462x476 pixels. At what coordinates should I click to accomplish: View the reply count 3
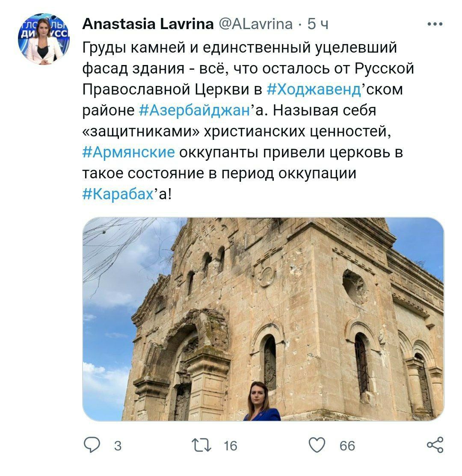coord(118,446)
